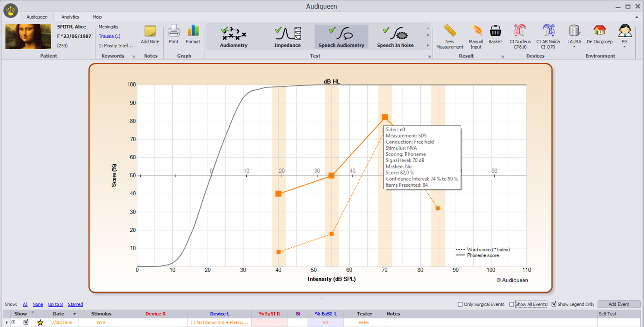The image size is (644, 327).
Task: Select the CI Nucleus CP810 device
Action: point(520,36)
